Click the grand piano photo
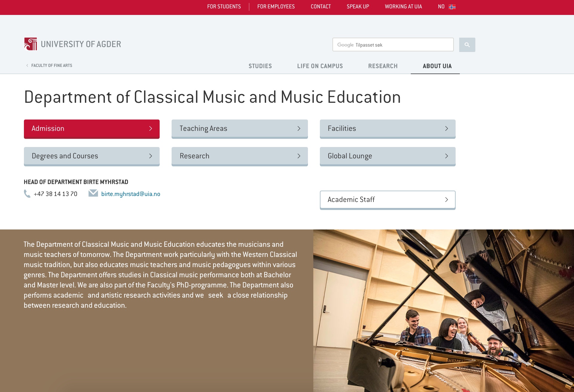Image resolution: width=574 pixels, height=392 pixels. pos(443,311)
